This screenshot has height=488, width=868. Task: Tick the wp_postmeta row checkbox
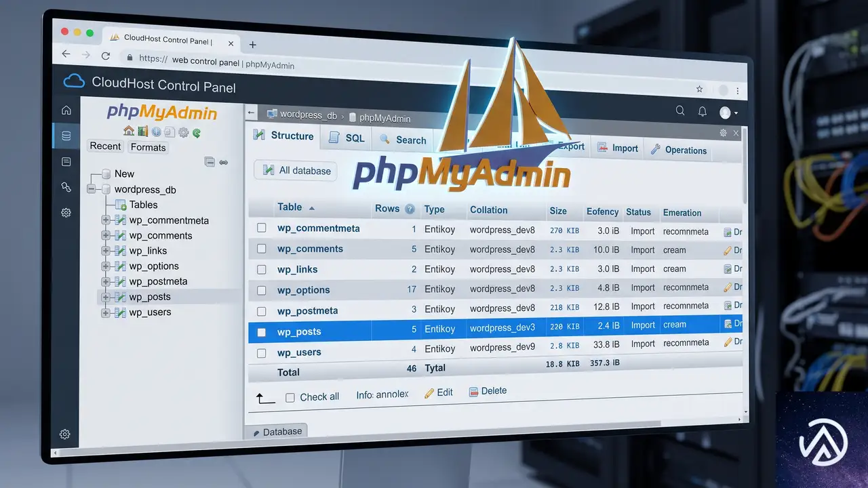coord(262,311)
